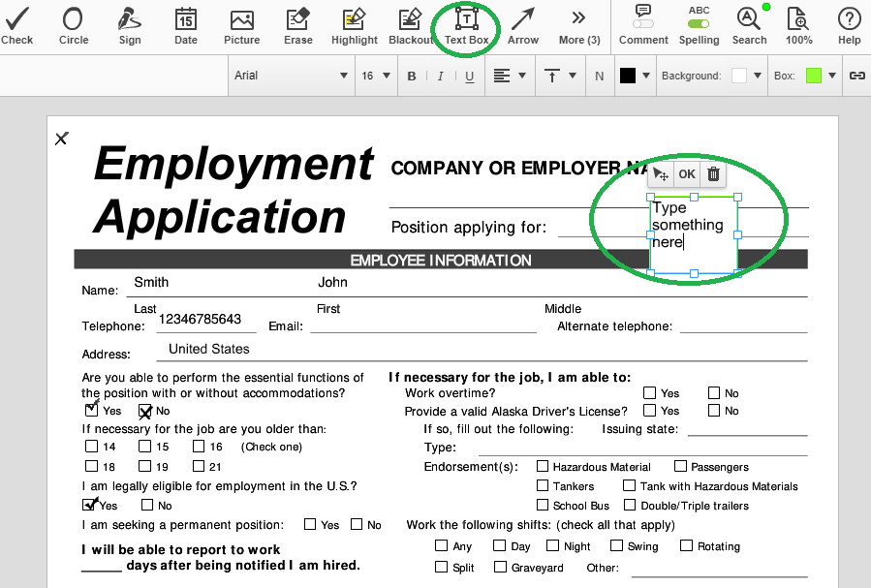Choose the Arrow tool
871x588 pixels.
coord(523,26)
